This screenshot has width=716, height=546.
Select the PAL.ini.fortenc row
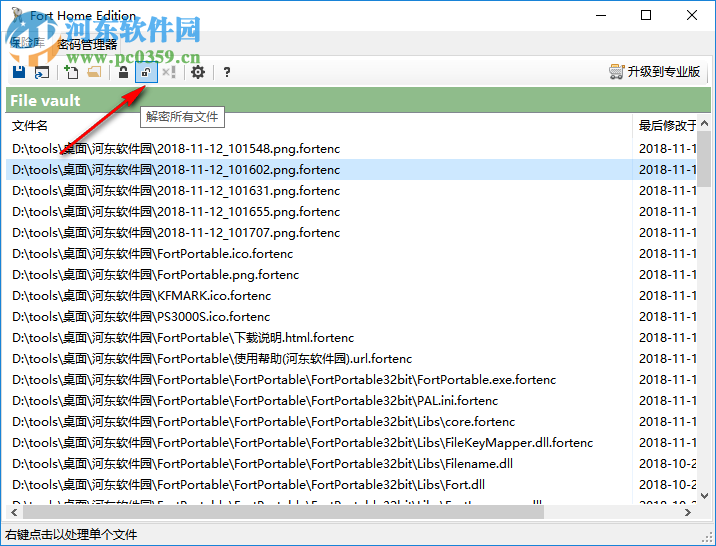pos(351,401)
